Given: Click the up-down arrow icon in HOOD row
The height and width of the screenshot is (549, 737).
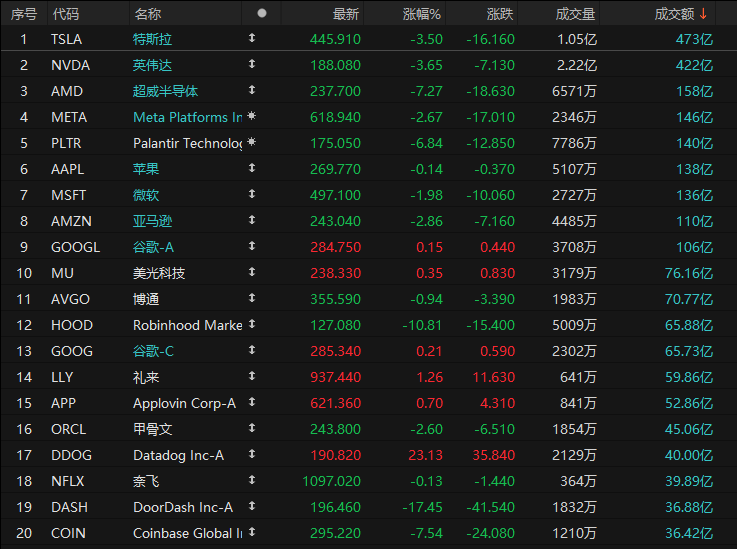Looking at the screenshot, I should click(x=252, y=323).
